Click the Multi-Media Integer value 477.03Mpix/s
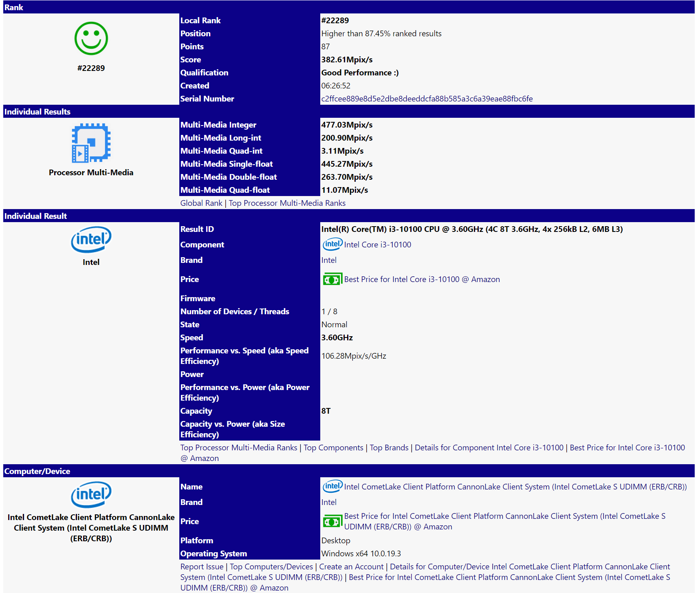This screenshot has width=700, height=593. coord(347,125)
